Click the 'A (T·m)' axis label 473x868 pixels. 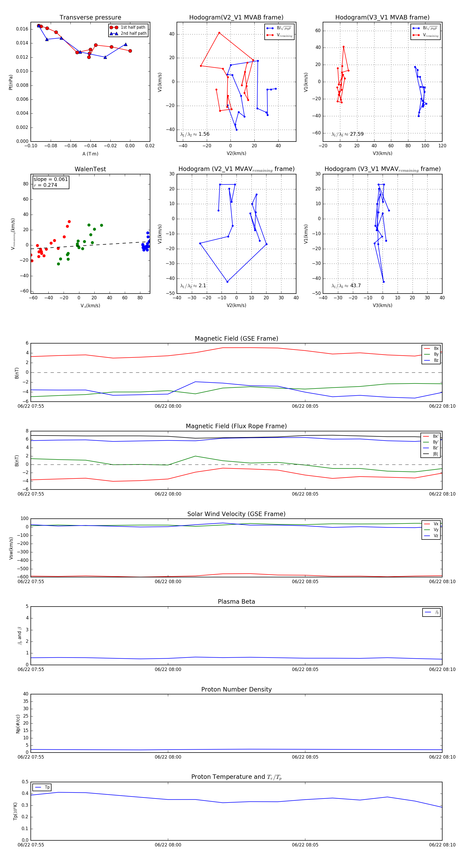pos(90,154)
